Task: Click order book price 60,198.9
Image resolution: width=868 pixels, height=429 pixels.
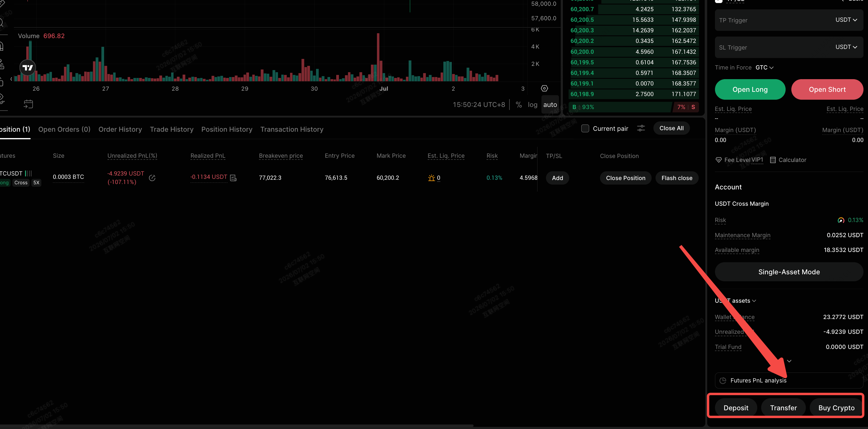Action: [582, 94]
